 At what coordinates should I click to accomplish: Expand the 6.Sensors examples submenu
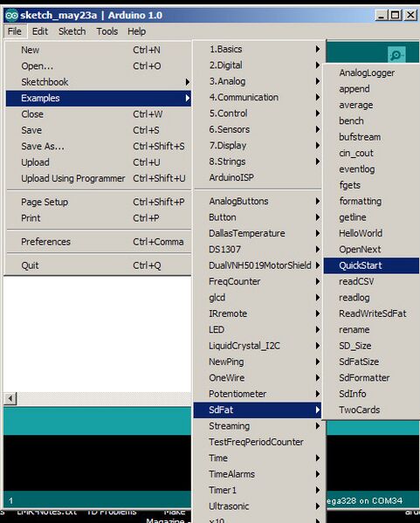point(258,129)
